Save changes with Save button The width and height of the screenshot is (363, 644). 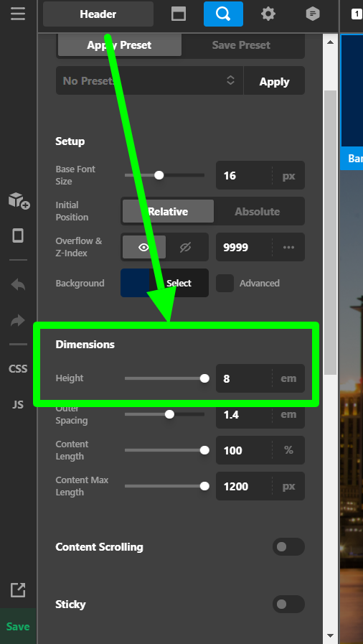[x=18, y=626]
